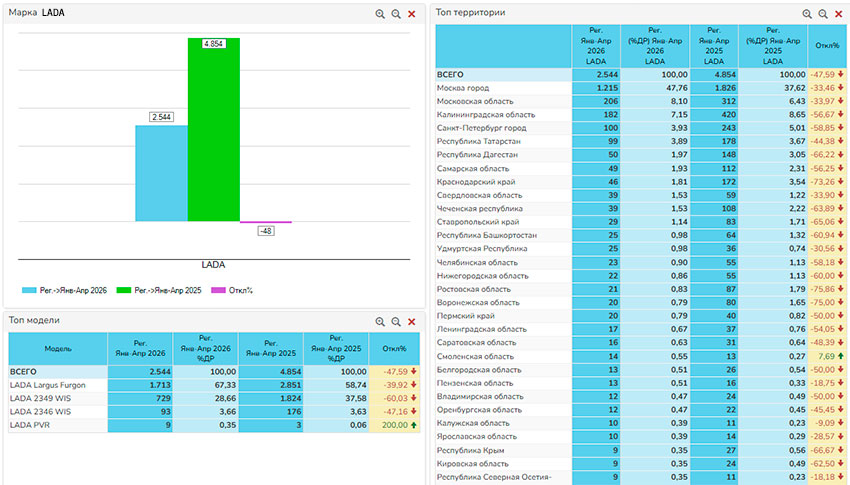Select LADA Largus Furgon model row
The width and height of the screenshot is (850, 485).
pos(214,385)
